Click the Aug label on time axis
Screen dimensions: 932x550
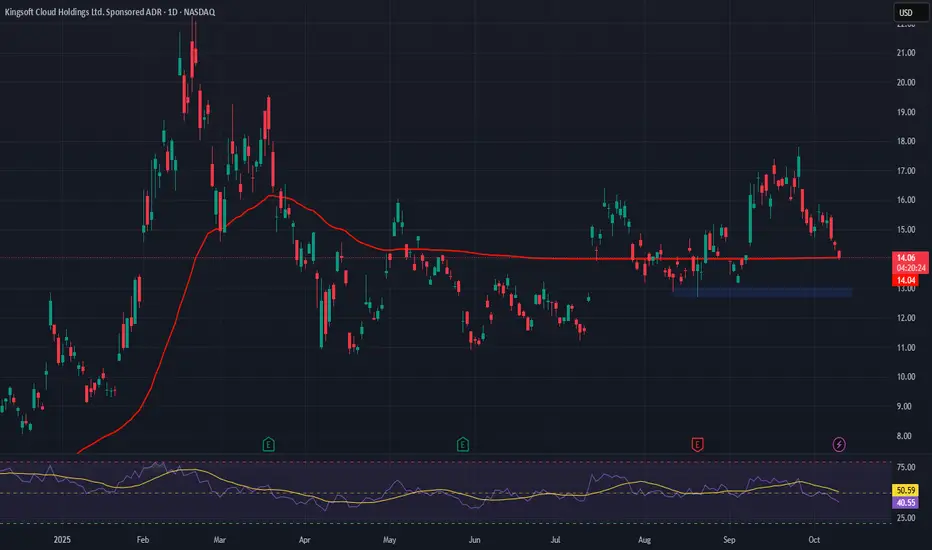coord(644,540)
